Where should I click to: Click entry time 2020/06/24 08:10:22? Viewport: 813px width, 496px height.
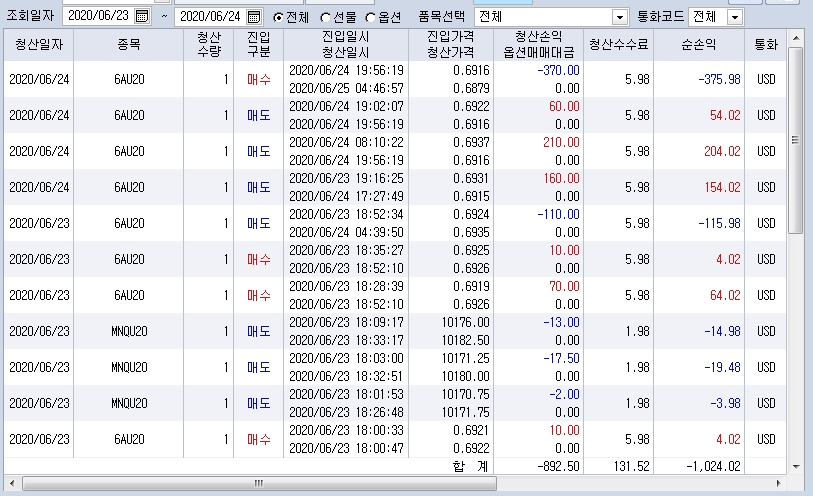[x=346, y=143]
